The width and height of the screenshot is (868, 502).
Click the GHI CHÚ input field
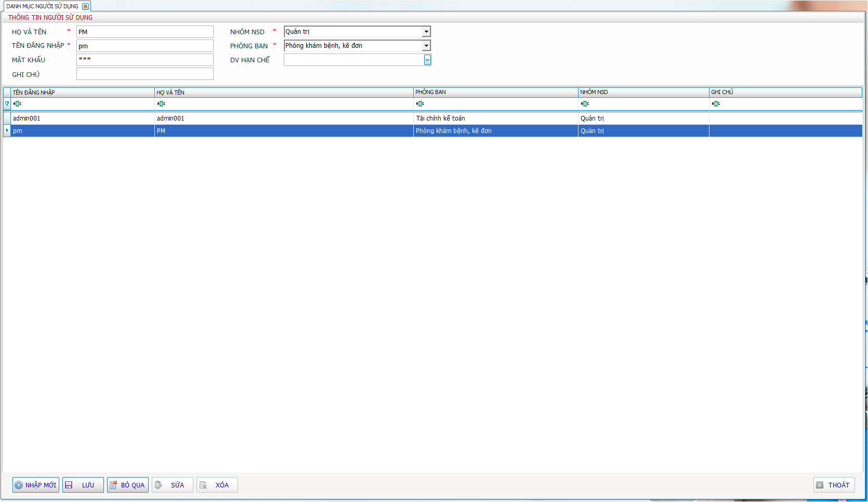tap(144, 74)
